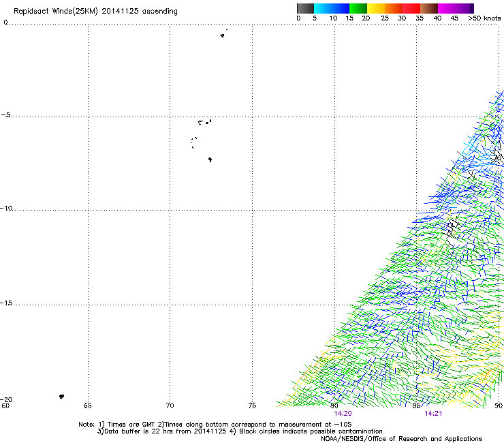
Task: Click the purple '14:20' time label
Action: [x=343, y=414]
